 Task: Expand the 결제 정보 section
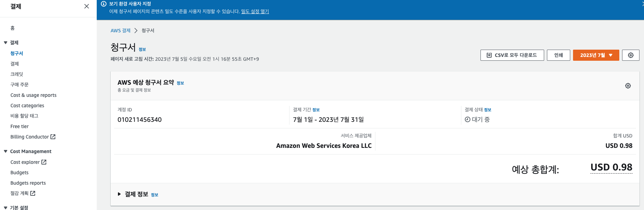click(x=119, y=194)
